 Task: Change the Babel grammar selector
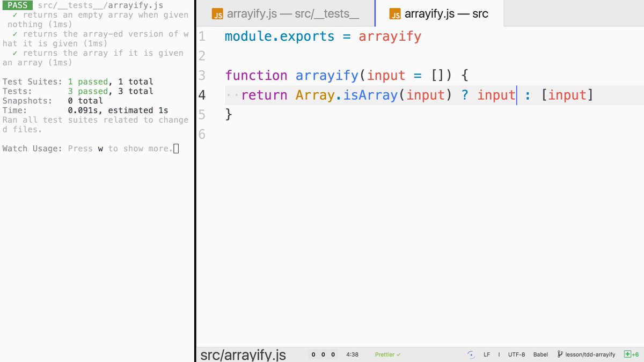click(x=540, y=354)
